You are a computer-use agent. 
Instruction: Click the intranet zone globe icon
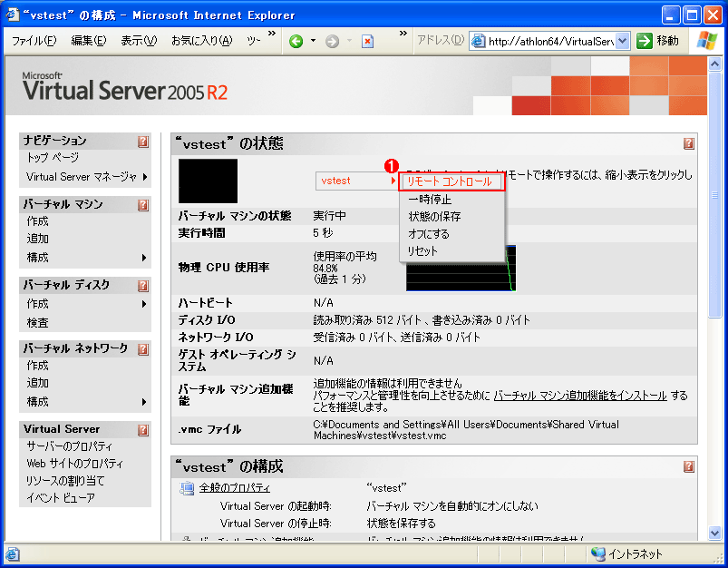pyautogui.click(x=598, y=553)
